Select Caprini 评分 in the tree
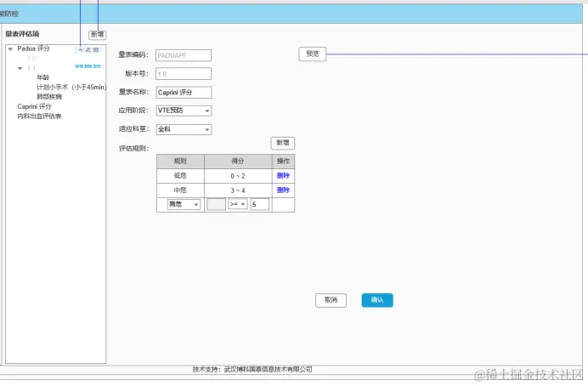This screenshot has height=386, width=588. [x=34, y=106]
